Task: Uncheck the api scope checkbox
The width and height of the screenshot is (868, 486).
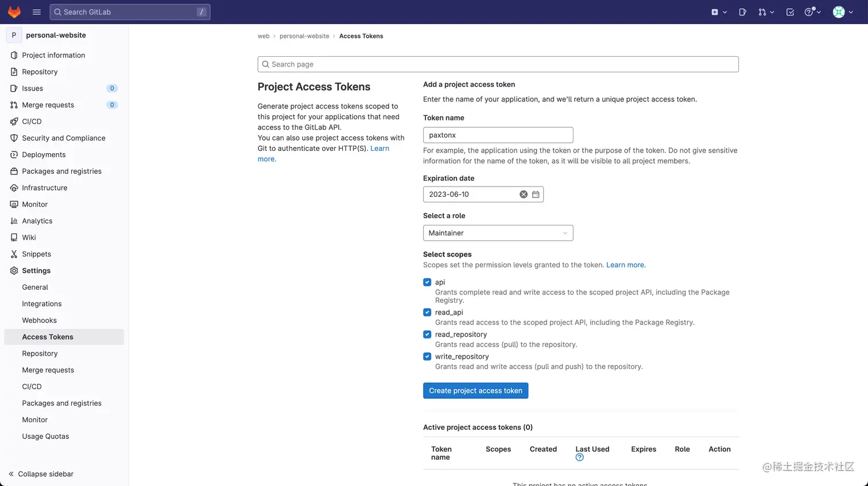Action: tap(427, 282)
